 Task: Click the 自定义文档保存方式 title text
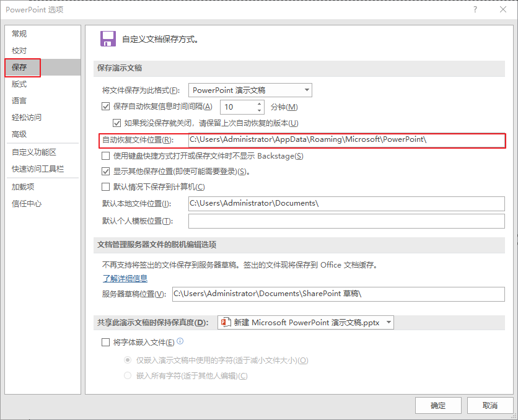(x=160, y=39)
